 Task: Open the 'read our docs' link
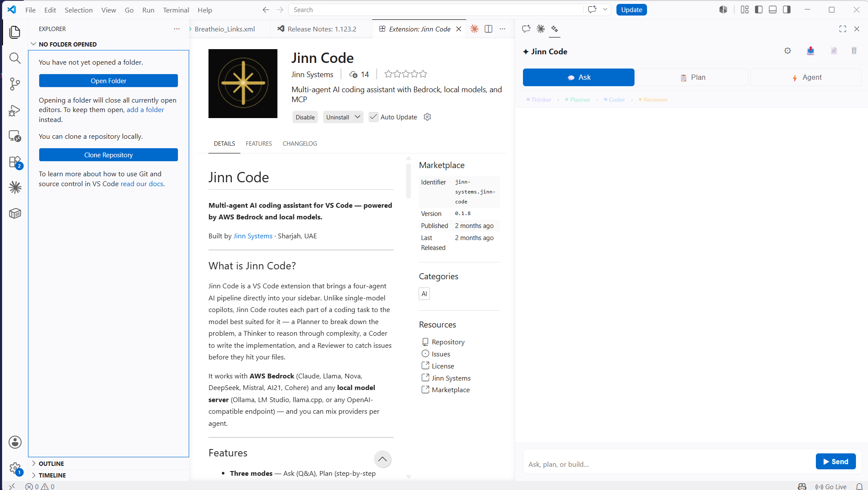point(142,184)
